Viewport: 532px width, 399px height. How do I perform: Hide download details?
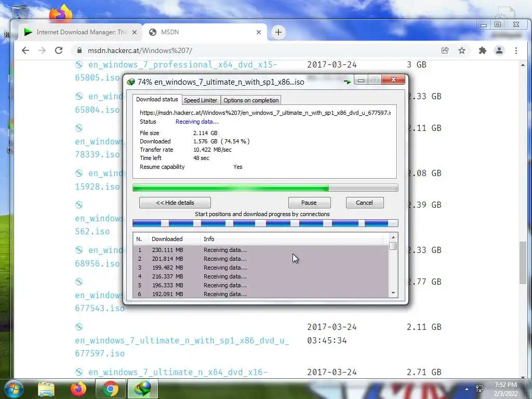click(175, 203)
